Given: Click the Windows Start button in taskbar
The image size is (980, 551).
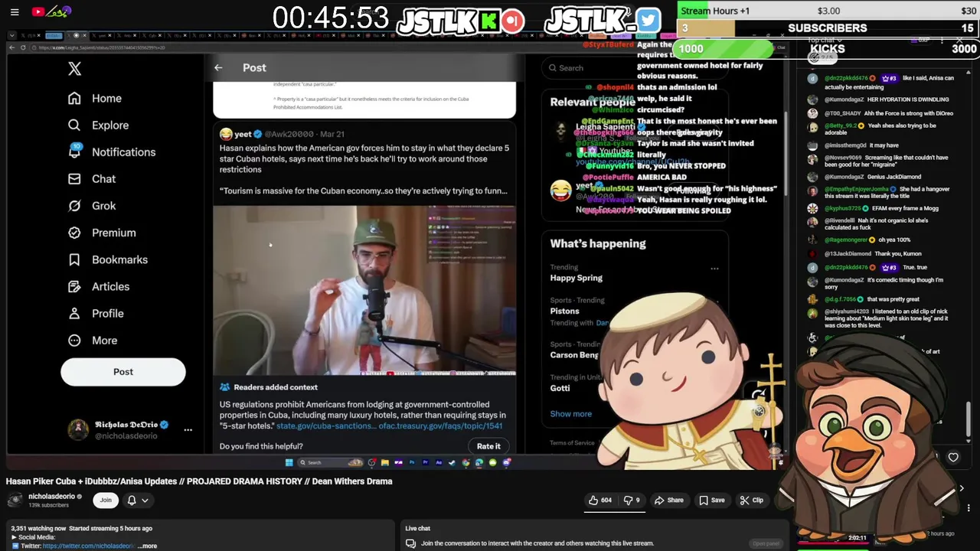Looking at the screenshot, I should click(x=289, y=462).
